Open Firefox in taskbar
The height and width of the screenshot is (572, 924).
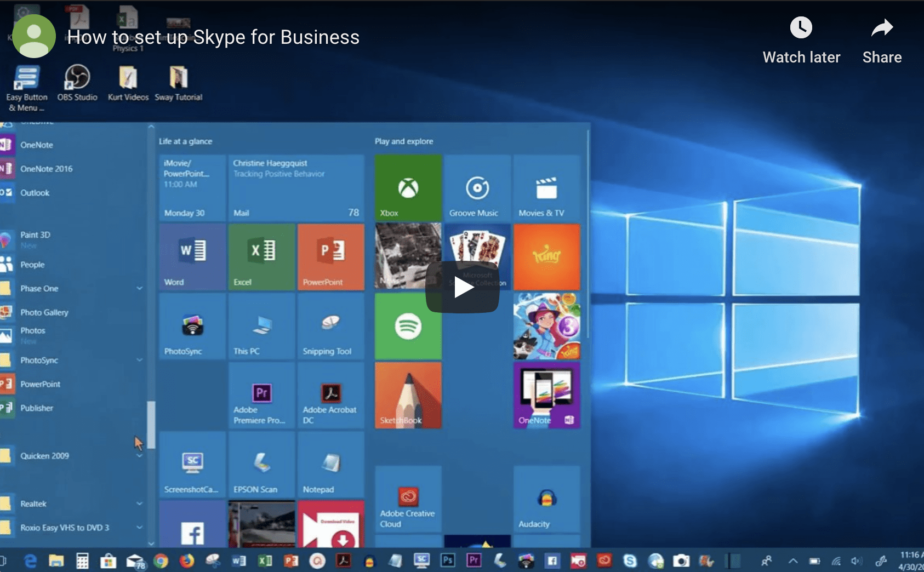[187, 560]
